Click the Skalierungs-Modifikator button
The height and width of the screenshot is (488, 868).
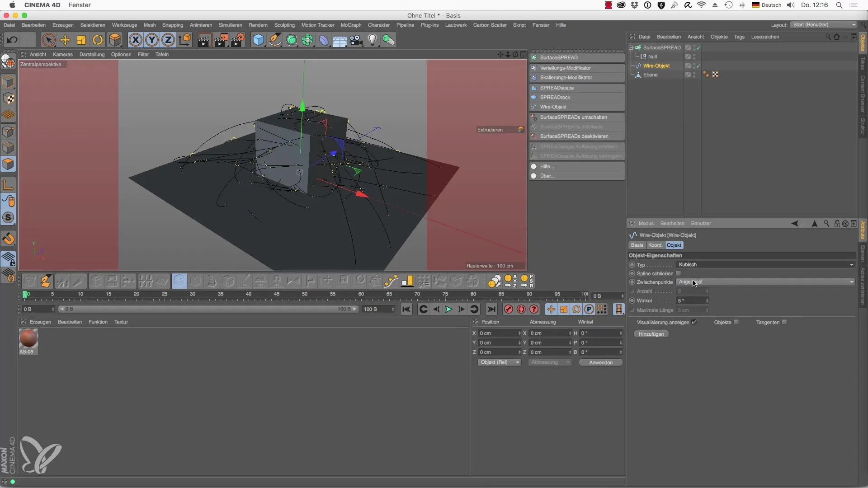(x=577, y=78)
